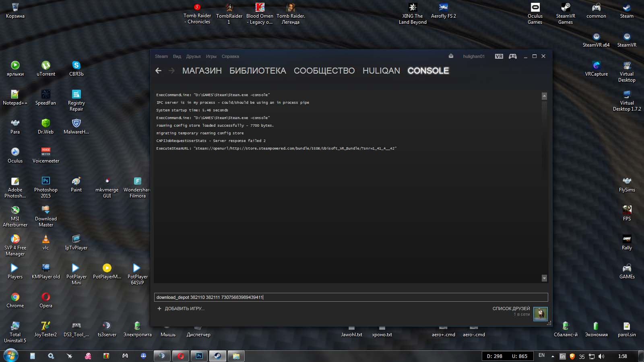Viewport: 644px width, 362px height.
Task: Open СПИСОК ДРУЗЕЙ friends list
Action: tap(511, 309)
